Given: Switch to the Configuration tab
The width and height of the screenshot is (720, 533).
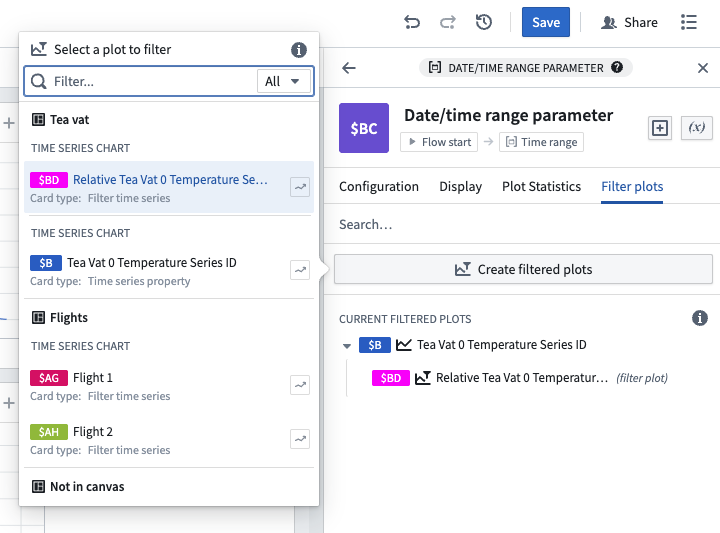Looking at the screenshot, I should click(x=379, y=186).
